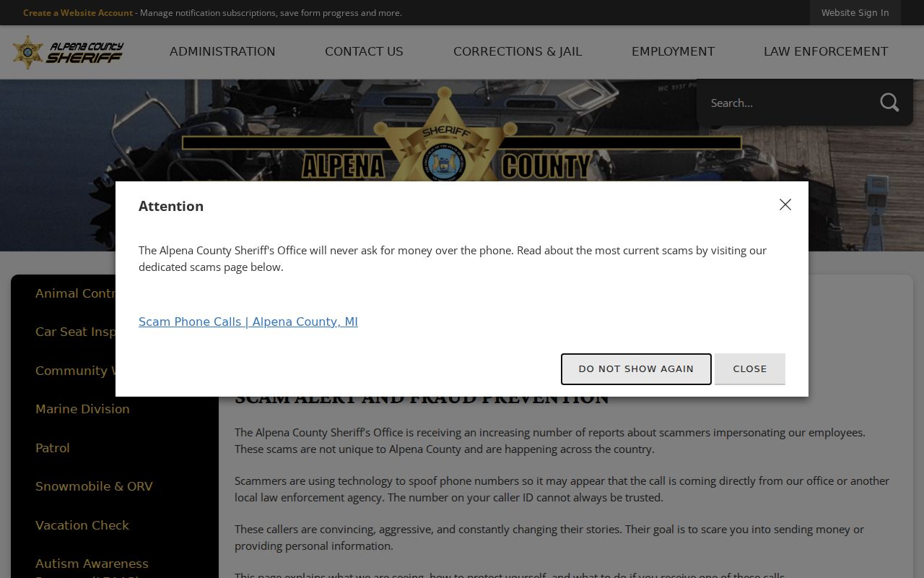Viewport: 924px width, 578px height.
Task: Open Patrol in the sidebar
Action: click(x=53, y=448)
